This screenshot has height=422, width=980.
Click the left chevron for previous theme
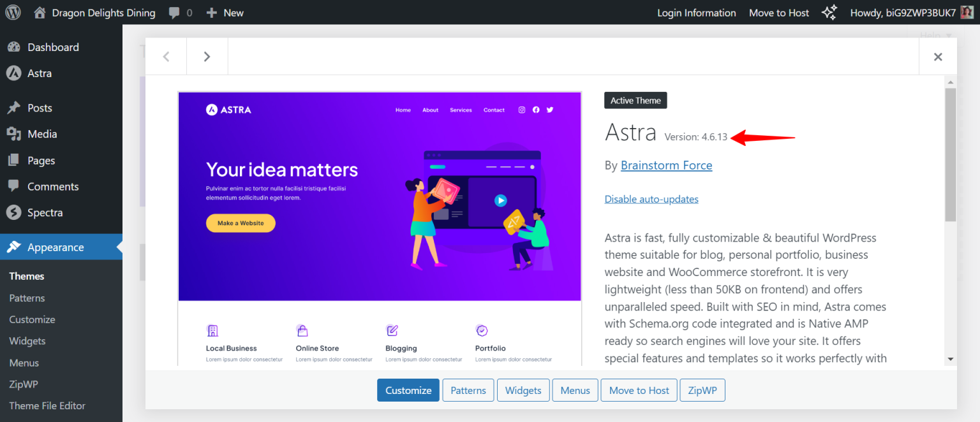click(x=165, y=56)
